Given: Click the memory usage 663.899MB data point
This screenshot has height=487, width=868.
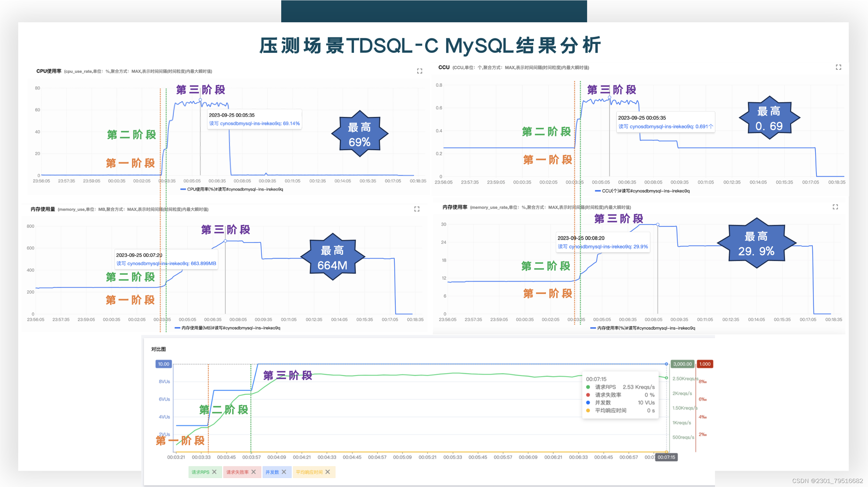Looking at the screenshot, I should [225, 241].
